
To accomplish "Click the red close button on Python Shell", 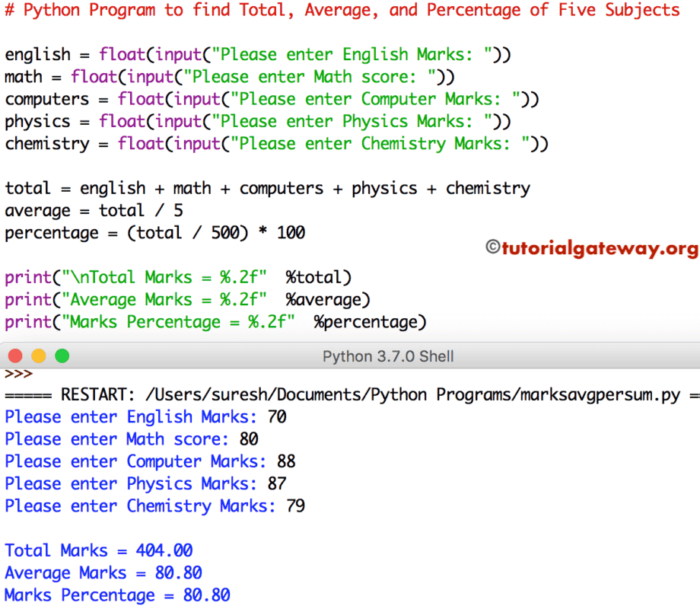I will pyautogui.click(x=14, y=356).
